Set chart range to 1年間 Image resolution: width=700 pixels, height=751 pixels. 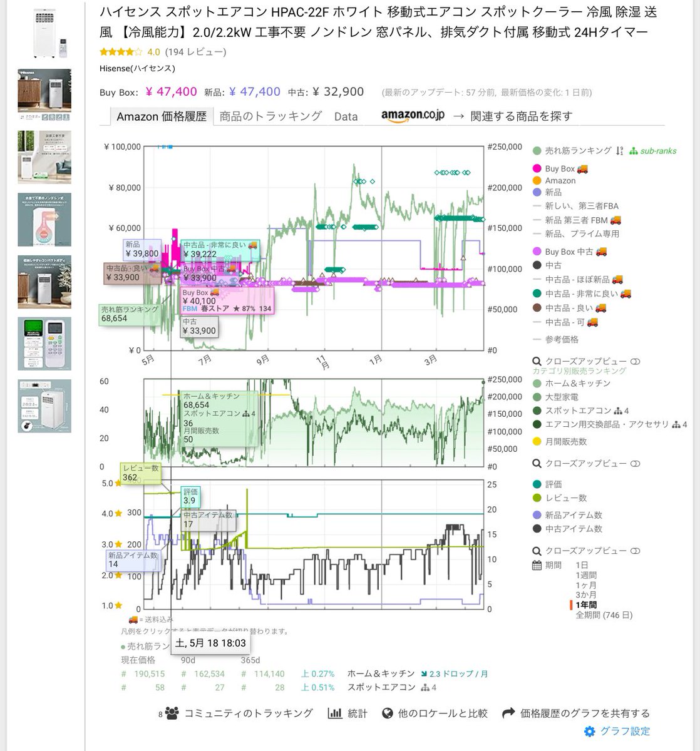click(586, 605)
